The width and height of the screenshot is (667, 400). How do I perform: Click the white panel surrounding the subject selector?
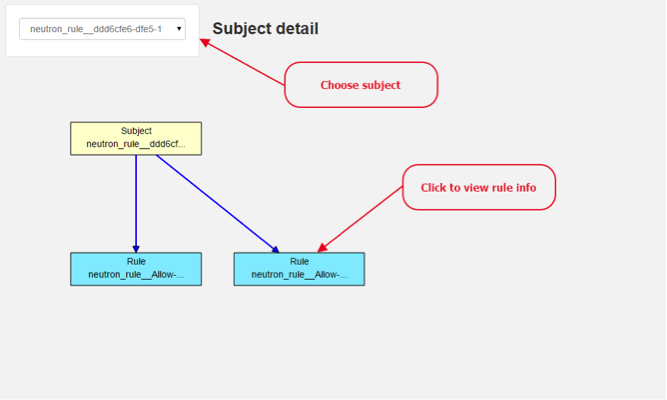point(102,31)
